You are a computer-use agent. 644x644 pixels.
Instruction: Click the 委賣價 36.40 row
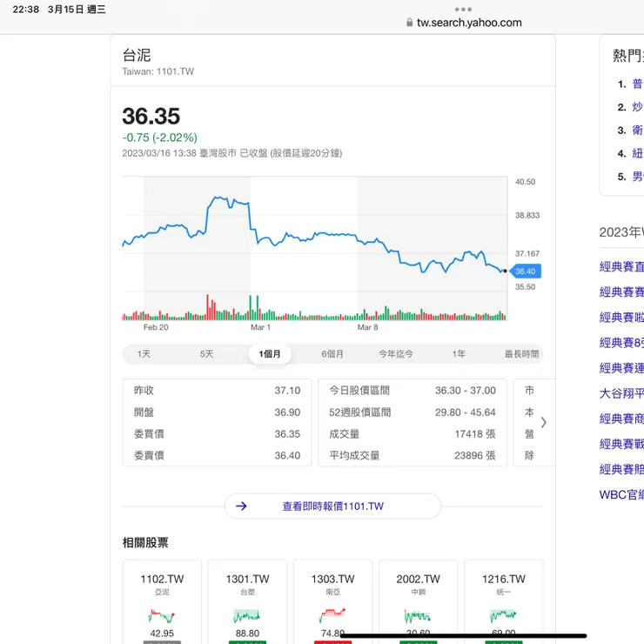[217, 455]
